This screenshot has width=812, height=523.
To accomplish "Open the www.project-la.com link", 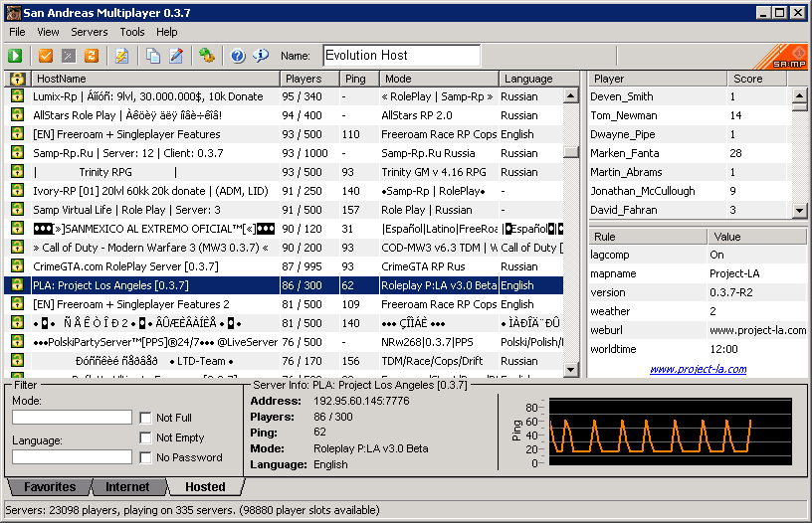I will (699, 369).
